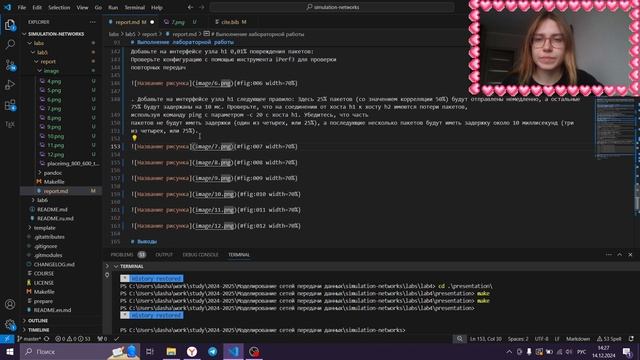The height and width of the screenshot is (360, 640).
Task: Click the lightbulb code action icon
Action: click(x=134, y=138)
